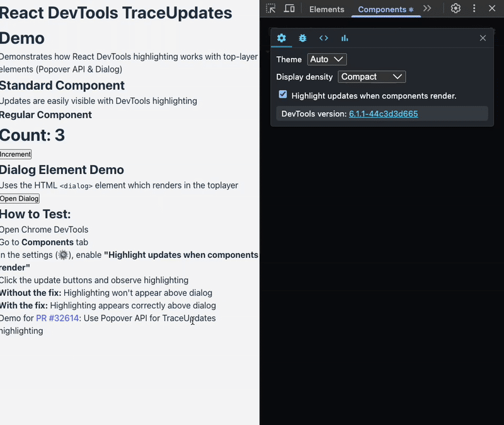The height and width of the screenshot is (425, 504).
Task: Open the Theme dropdown set to Auto
Action: (327, 59)
